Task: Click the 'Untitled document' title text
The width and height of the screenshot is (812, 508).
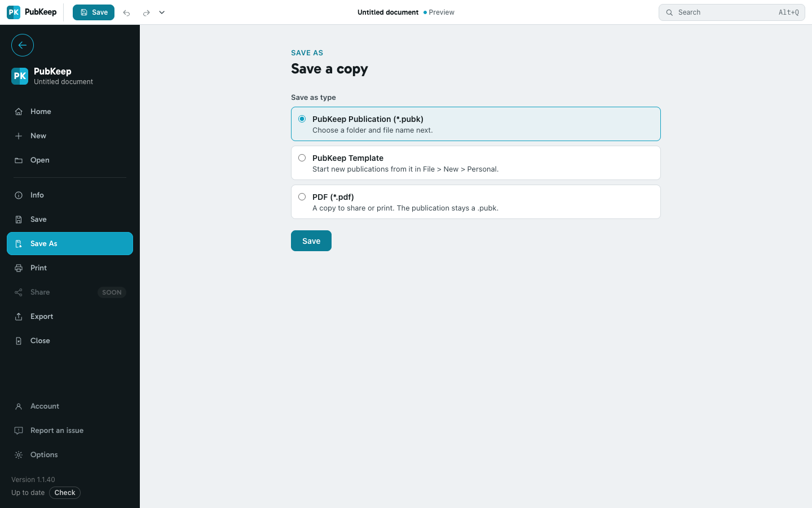Action: [388, 12]
